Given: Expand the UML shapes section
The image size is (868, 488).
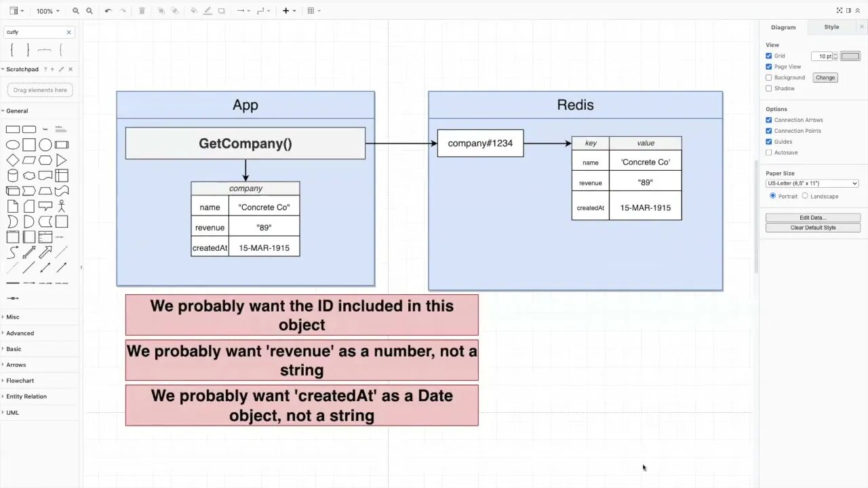Looking at the screenshot, I should point(39,412).
